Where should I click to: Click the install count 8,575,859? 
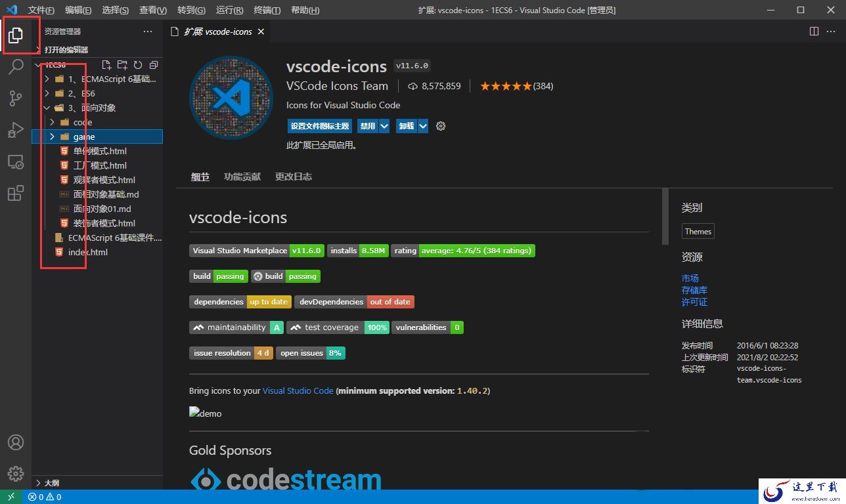(434, 86)
